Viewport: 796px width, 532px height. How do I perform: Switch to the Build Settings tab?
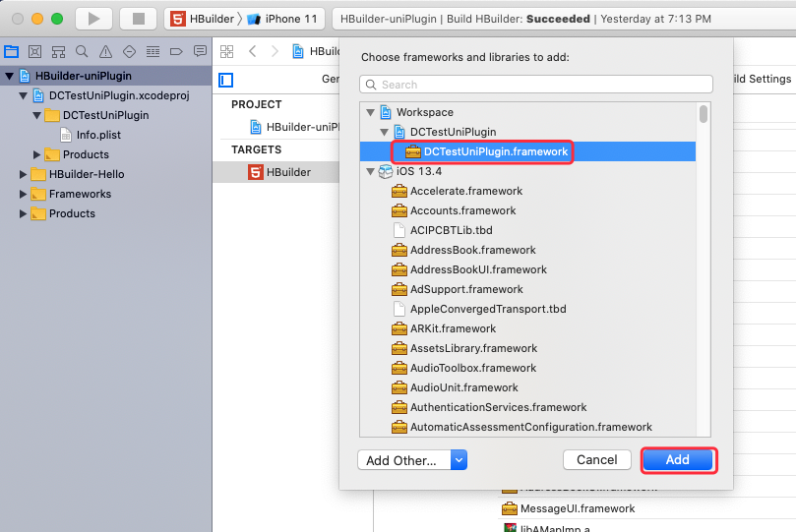(x=763, y=79)
